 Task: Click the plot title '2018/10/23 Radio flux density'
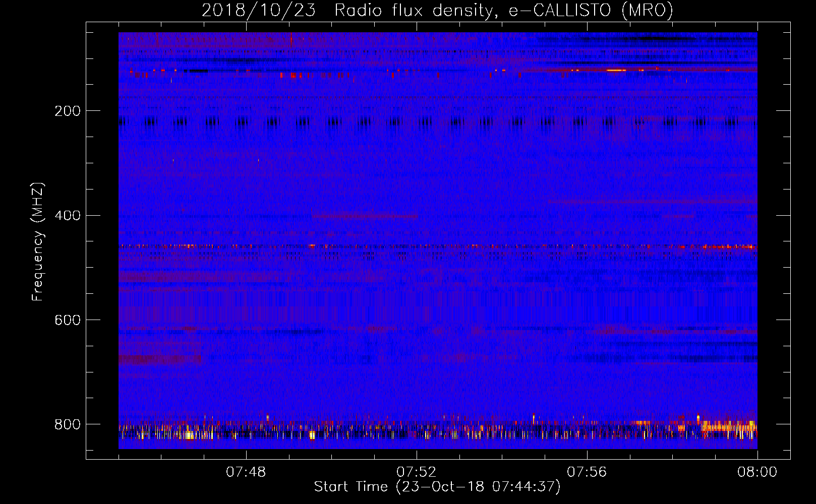coord(347,11)
